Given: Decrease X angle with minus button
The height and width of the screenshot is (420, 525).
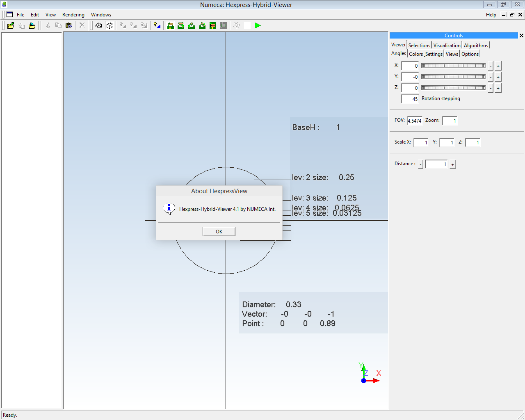Looking at the screenshot, I should click(491, 66).
